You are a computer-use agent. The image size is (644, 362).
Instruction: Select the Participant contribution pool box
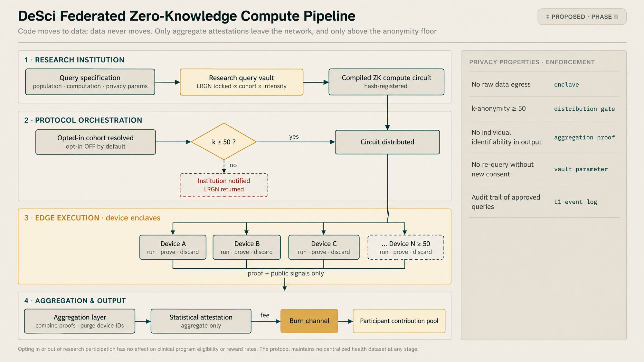pos(399,321)
